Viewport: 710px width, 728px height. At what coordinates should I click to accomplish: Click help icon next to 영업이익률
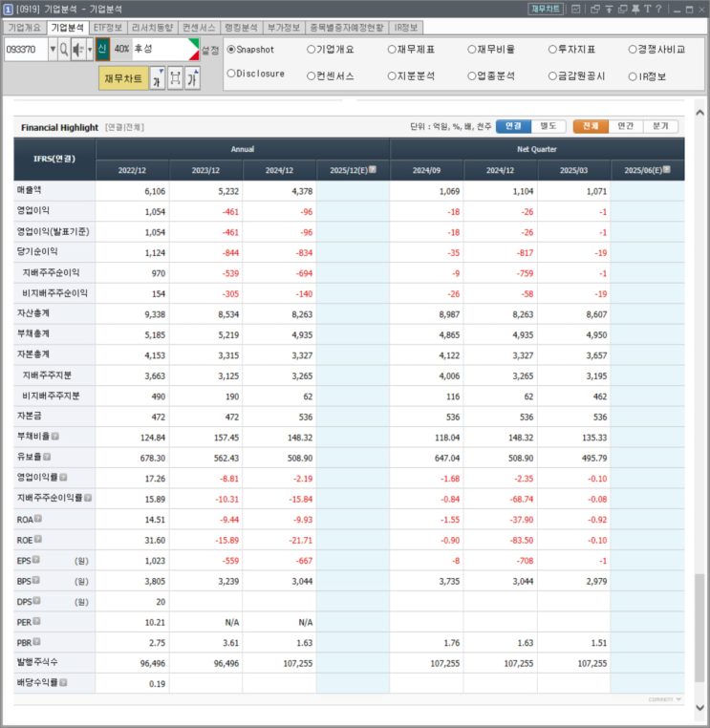click(64, 478)
